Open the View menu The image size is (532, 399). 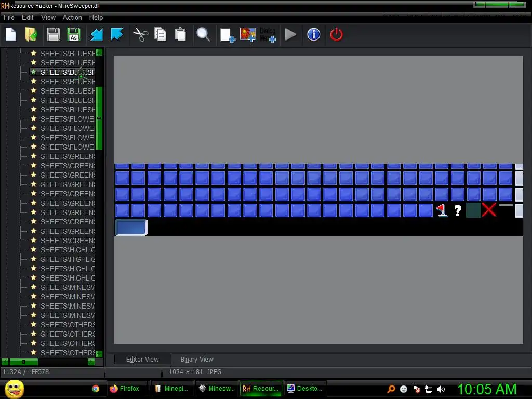pyautogui.click(x=48, y=17)
